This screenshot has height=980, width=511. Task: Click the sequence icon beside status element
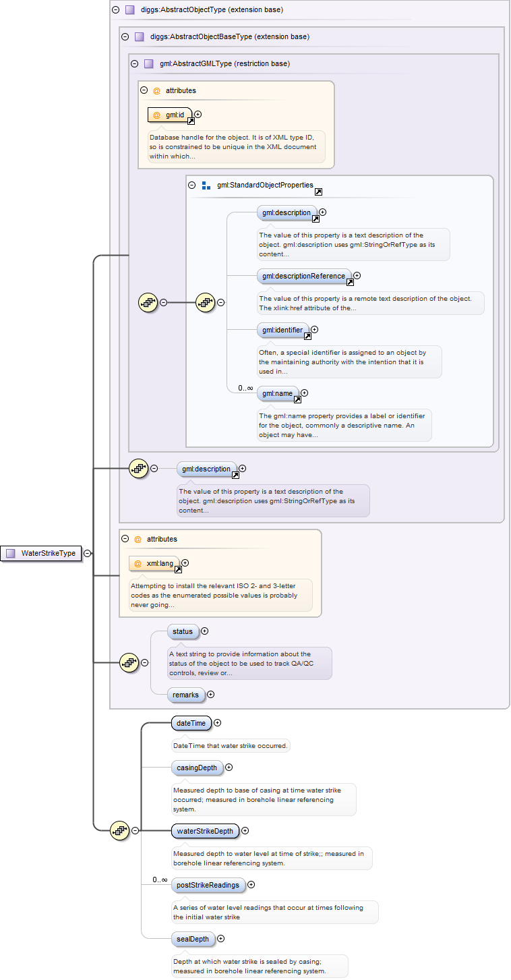coord(129,662)
